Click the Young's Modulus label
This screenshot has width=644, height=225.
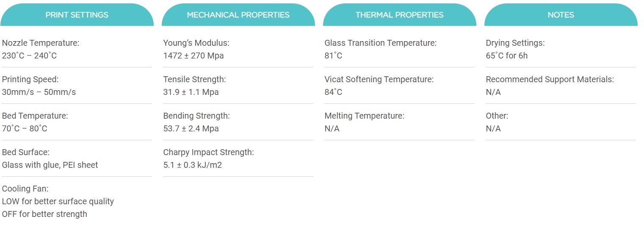pyautogui.click(x=196, y=43)
